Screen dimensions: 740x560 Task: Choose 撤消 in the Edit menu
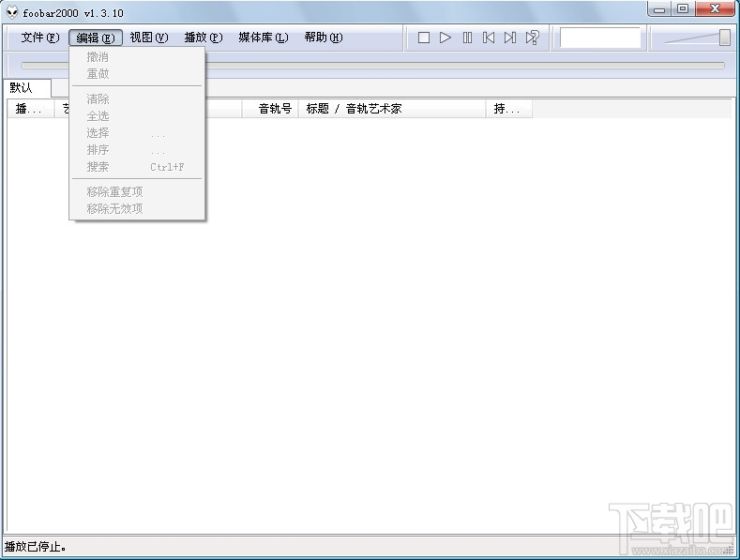(137, 57)
